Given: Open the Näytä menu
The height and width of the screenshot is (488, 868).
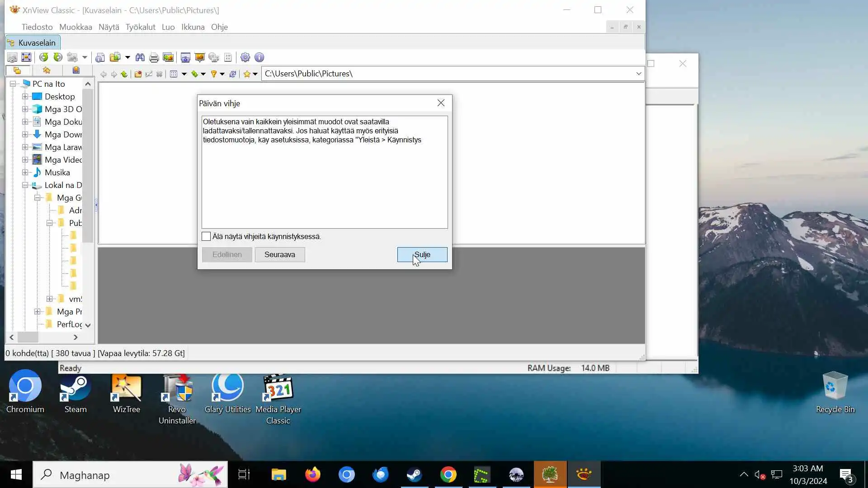Looking at the screenshot, I should click(x=108, y=27).
